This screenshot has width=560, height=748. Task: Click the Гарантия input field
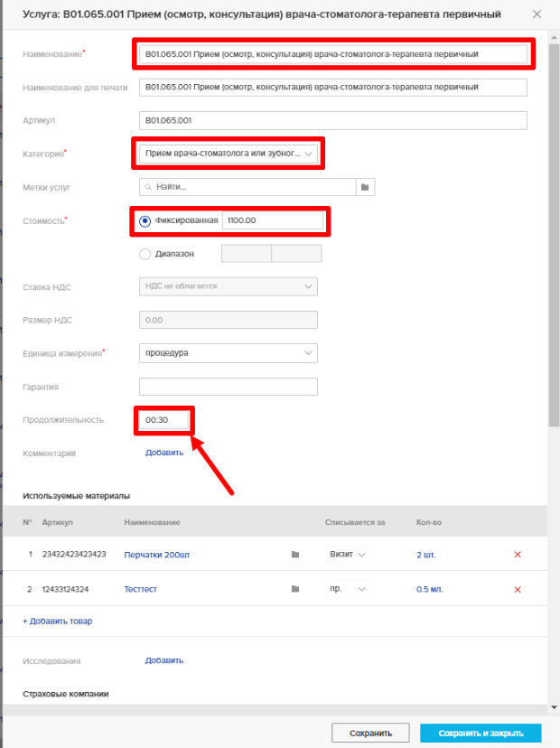(x=228, y=387)
